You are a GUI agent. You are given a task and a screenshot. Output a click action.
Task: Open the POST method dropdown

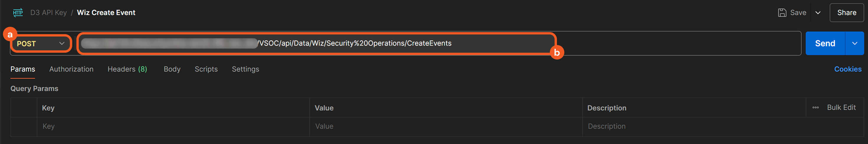(40, 43)
